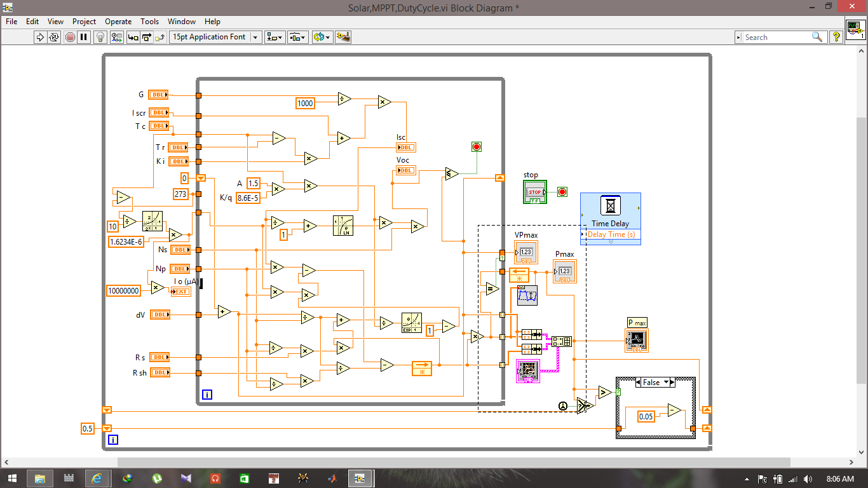Select the 0.5 numeric constant
Screen dimensions: 868x488
88,428
